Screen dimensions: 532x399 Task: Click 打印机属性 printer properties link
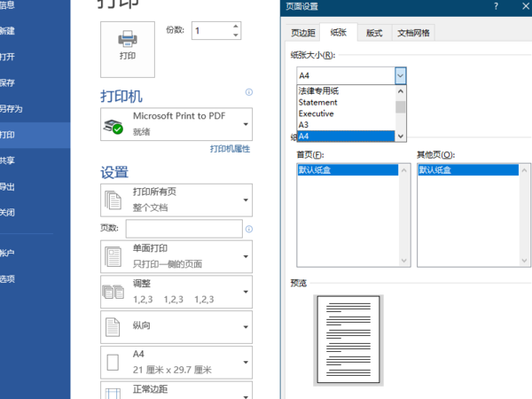[x=230, y=149]
